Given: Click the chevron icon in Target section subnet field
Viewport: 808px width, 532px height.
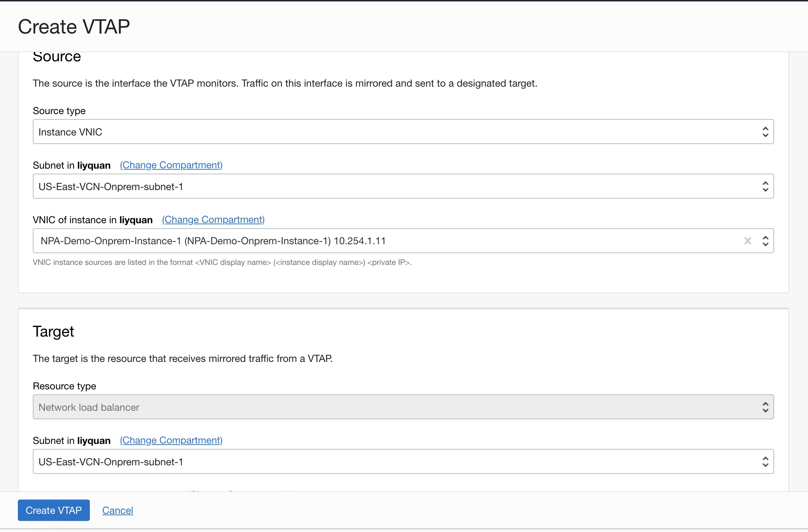Looking at the screenshot, I should click(765, 462).
